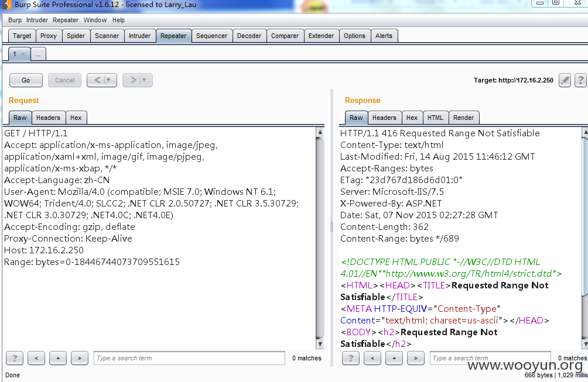
Task: Click the Accept-Language: zh-CN request line
Action: coord(57,180)
